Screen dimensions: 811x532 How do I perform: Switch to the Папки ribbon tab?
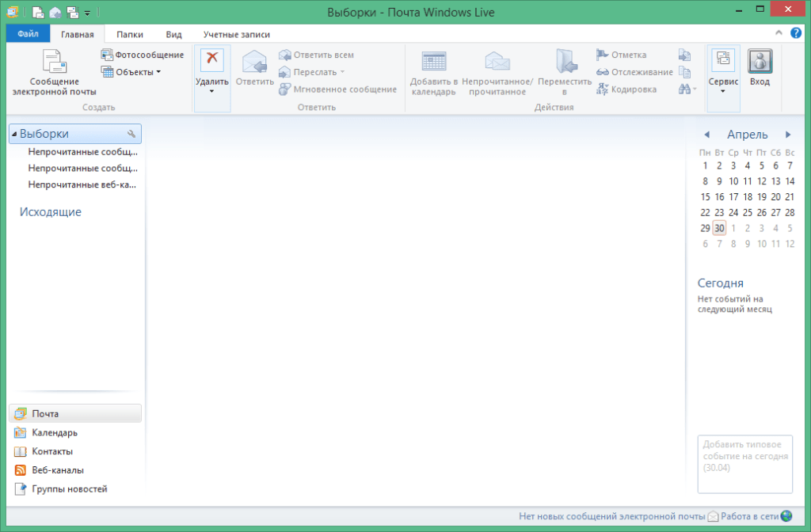click(x=129, y=34)
